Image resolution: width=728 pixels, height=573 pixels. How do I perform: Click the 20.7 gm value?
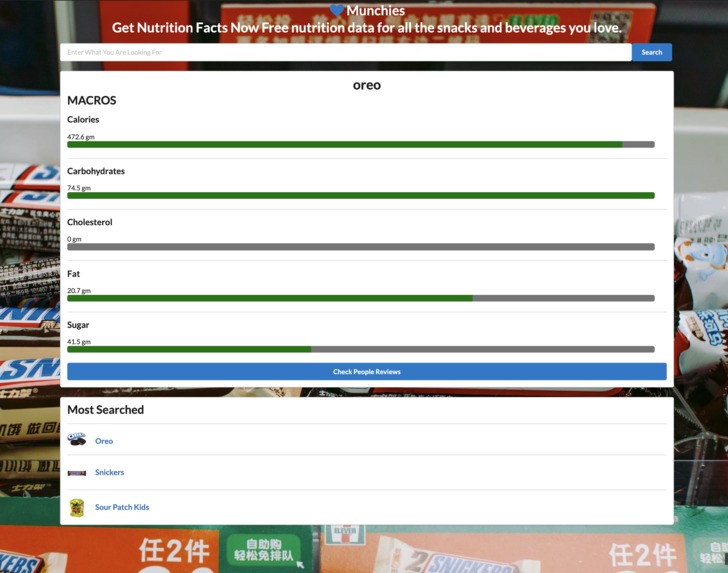click(x=79, y=291)
